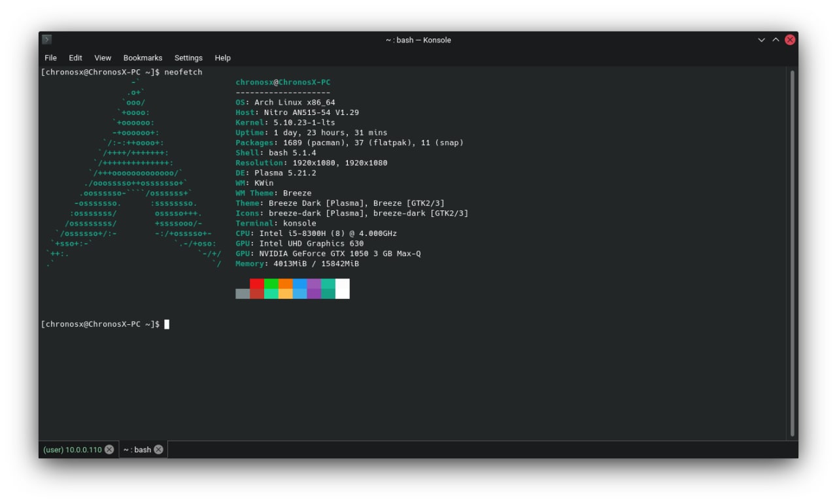This screenshot has width=837, height=504.
Task: Click the Packages line showing 1689 (pacman)
Action: pyautogui.click(x=349, y=143)
